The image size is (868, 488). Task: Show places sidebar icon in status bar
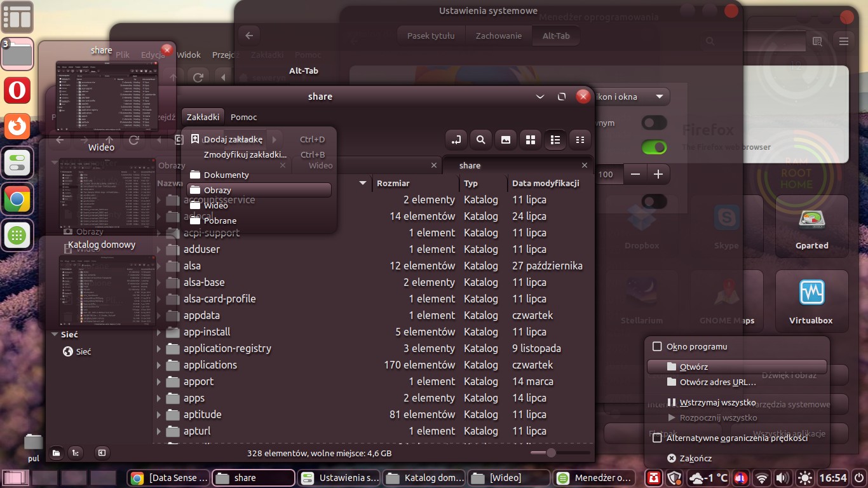pyautogui.click(x=57, y=453)
